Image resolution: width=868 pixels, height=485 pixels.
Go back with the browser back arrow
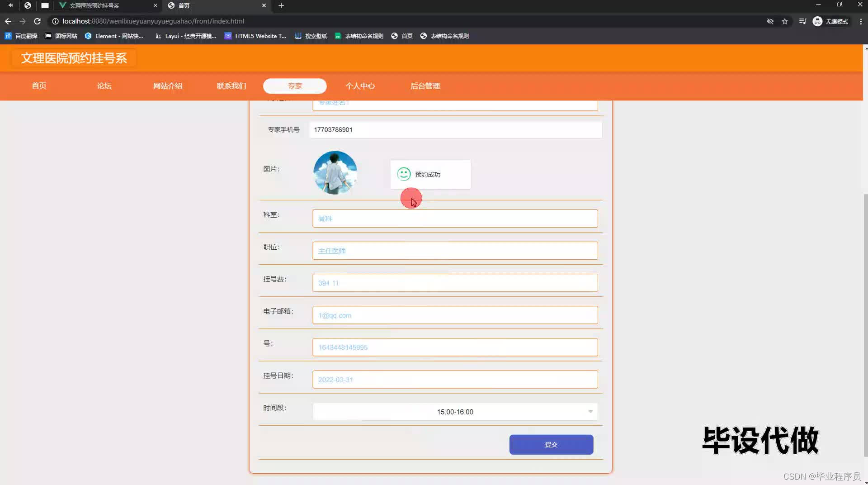pyautogui.click(x=8, y=21)
